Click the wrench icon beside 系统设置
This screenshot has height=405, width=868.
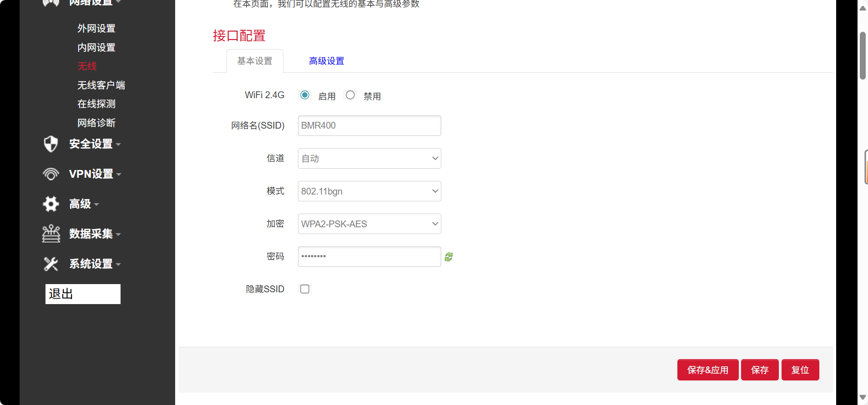(x=50, y=264)
